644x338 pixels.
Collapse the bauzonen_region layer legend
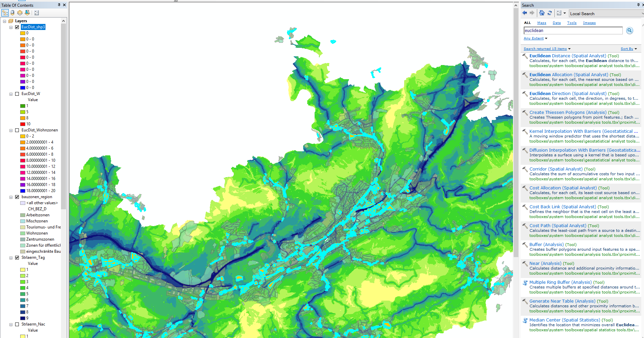[x=11, y=197]
